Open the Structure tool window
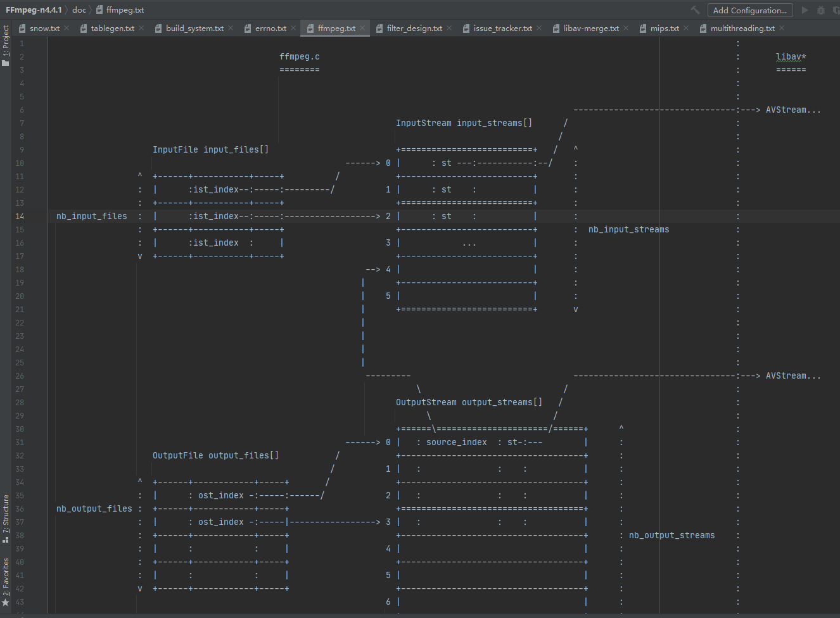The height and width of the screenshot is (618, 840). (6, 519)
